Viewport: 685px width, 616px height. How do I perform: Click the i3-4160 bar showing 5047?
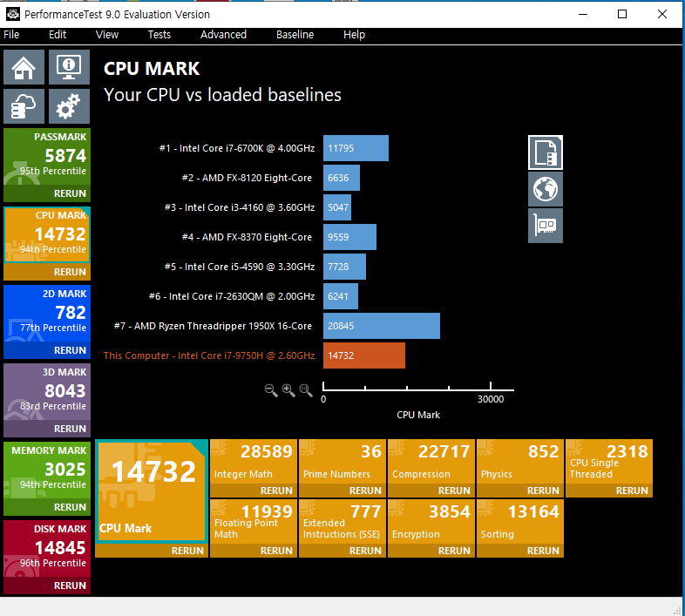point(336,207)
